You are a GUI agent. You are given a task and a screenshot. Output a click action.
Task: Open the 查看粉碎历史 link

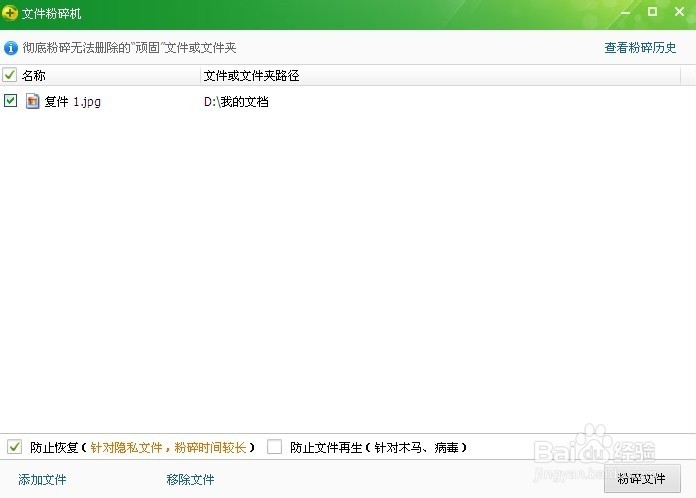[640, 47]
